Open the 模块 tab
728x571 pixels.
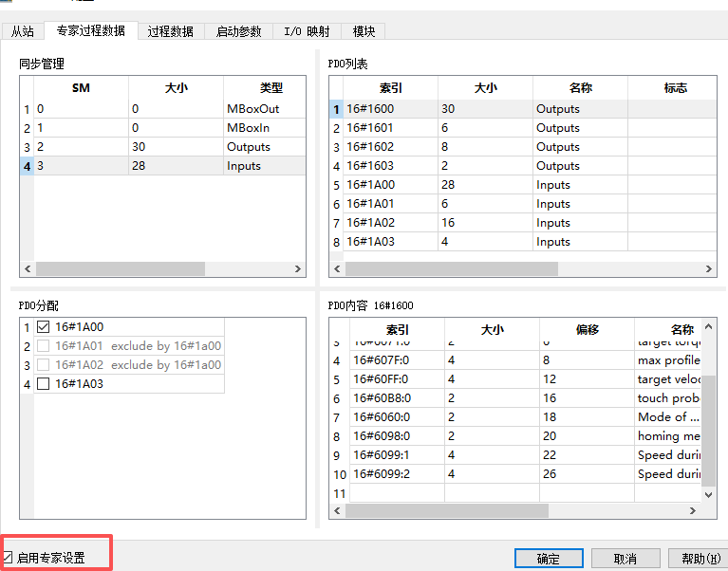(x=364, y=31)
